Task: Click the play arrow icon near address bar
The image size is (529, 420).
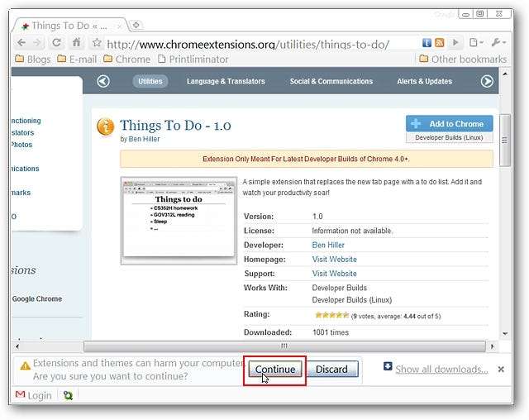Action: (x=455, y=42)
